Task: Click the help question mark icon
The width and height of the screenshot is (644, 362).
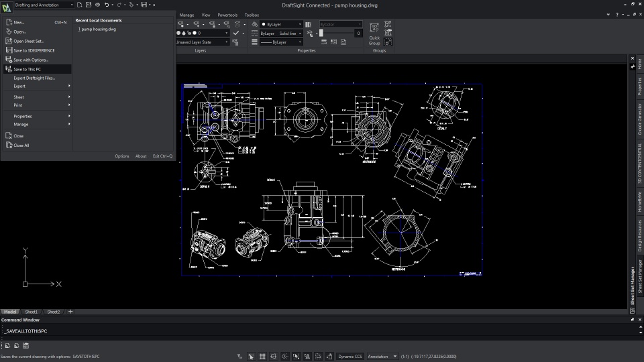Action: point(617,15)
